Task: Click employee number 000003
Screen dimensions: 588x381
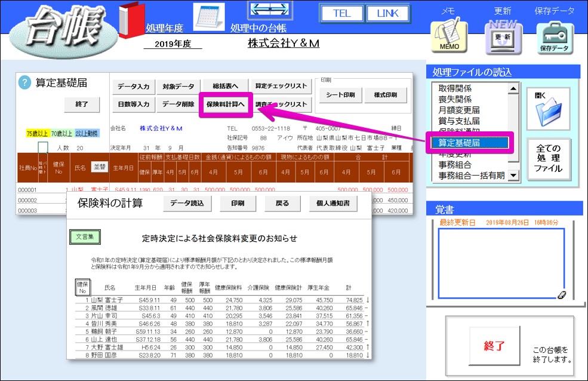Action: click(27, 211)
